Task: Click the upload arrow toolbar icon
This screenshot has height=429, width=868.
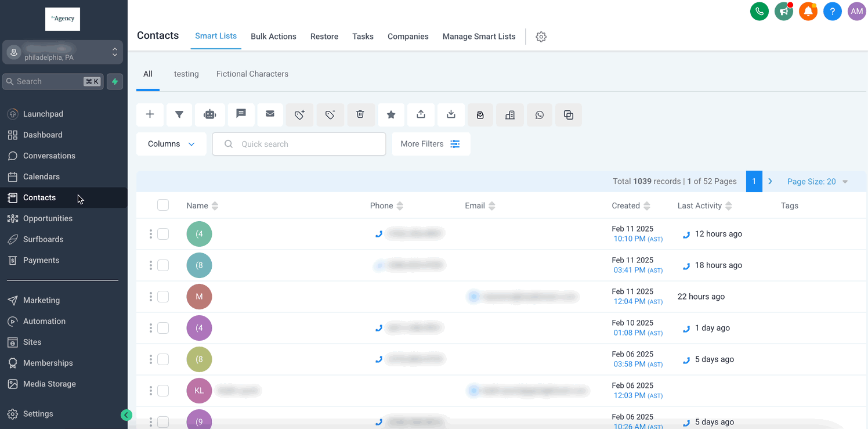Action: coord(421,114)
